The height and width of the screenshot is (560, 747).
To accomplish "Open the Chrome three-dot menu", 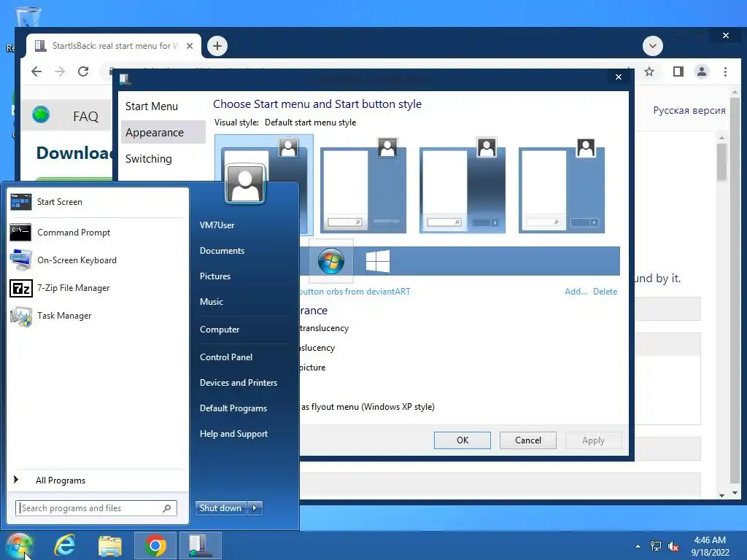I will tap(725, 71).
